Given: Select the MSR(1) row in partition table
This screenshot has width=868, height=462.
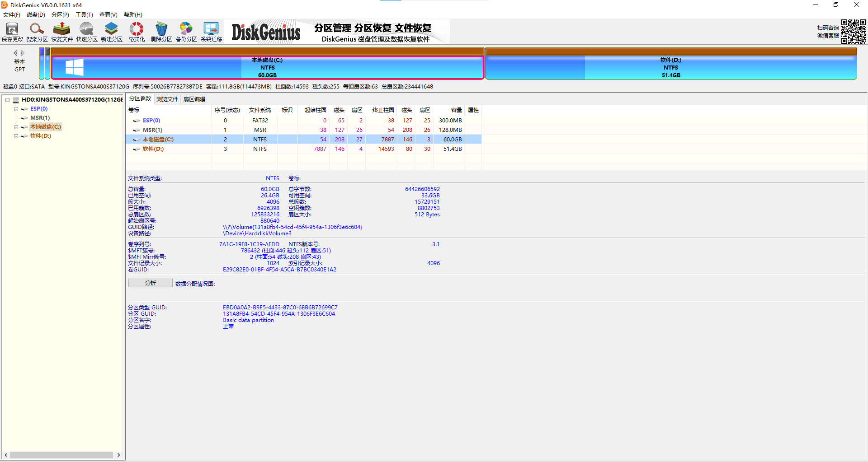Looking at the screenshot, I should point(304,130).
